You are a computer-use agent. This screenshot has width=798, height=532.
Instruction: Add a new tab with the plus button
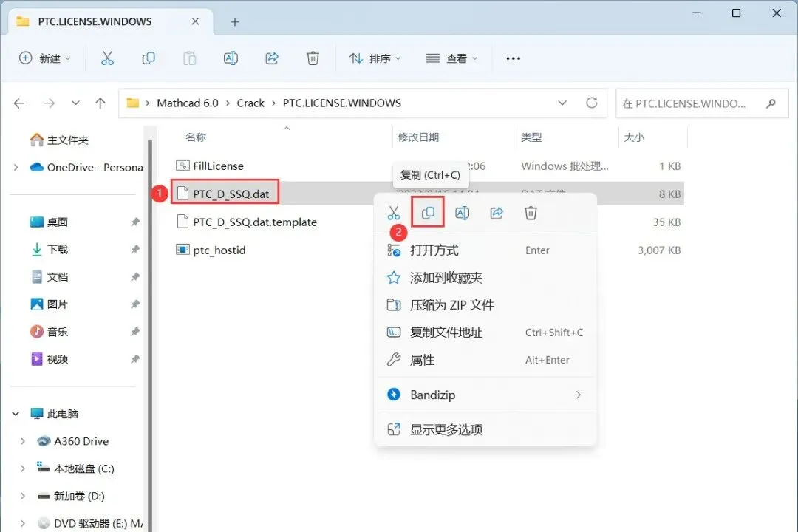(x=235, y=22)
